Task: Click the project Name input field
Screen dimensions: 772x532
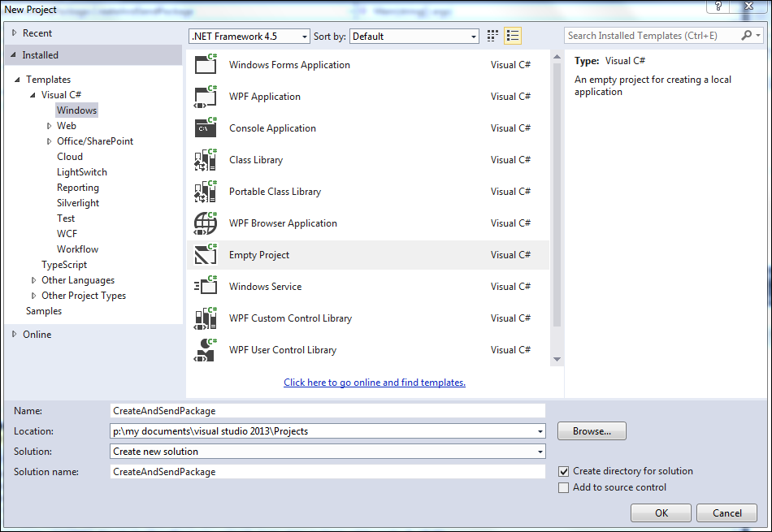Action: click(327, 411)
